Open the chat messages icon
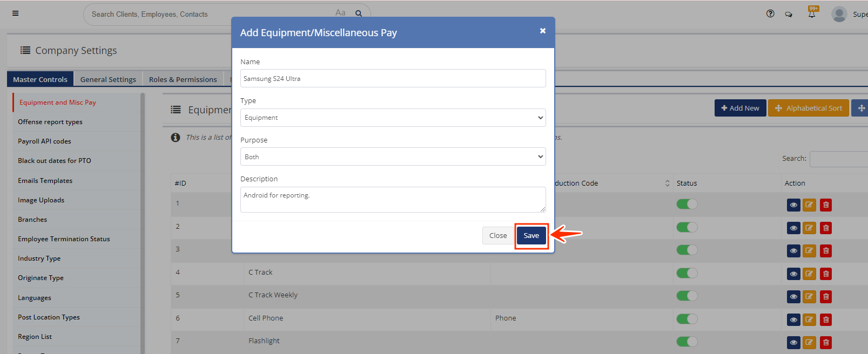 pyautogui.click(x=789, y=15)
